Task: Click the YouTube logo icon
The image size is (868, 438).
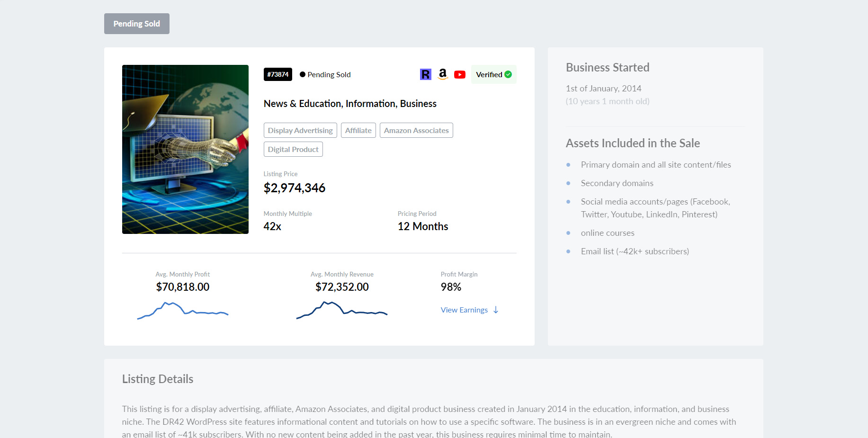Action: (x=460, y=74)
